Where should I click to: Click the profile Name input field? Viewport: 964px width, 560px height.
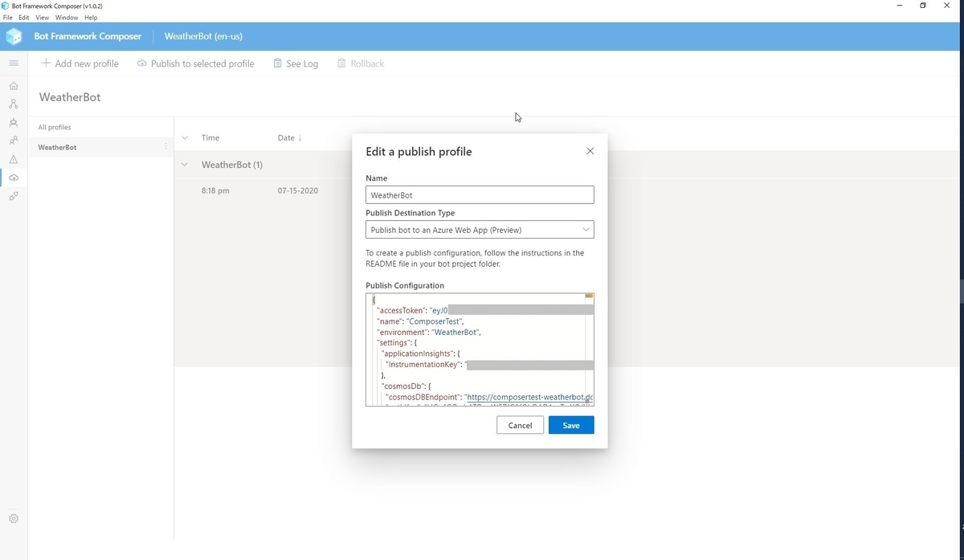[x=480, y=195]
